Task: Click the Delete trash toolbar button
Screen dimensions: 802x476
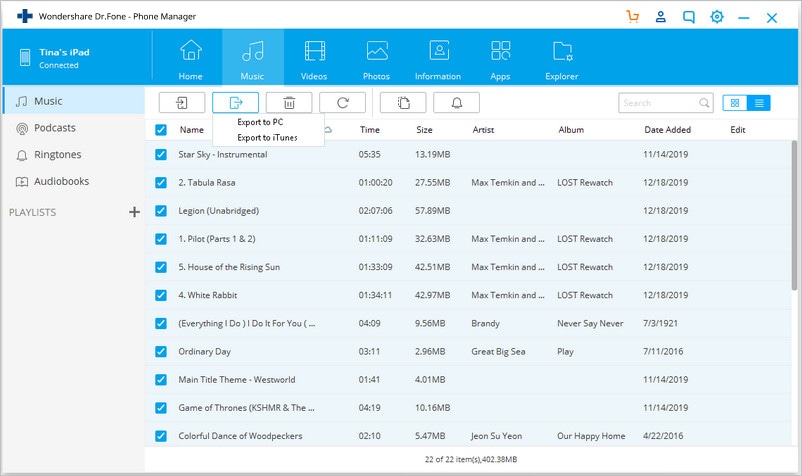Action: (289, 103)
